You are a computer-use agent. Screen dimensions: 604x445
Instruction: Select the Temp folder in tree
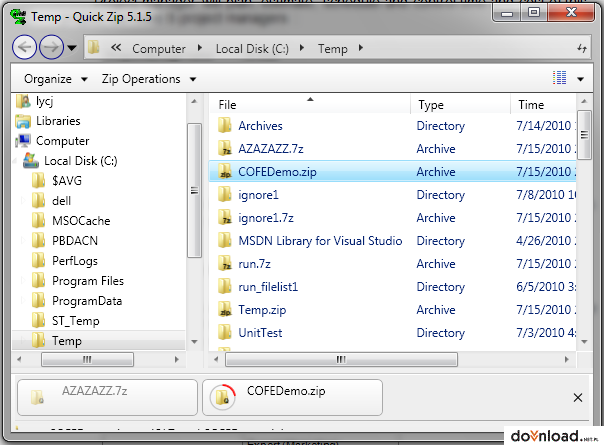point(67,341)
